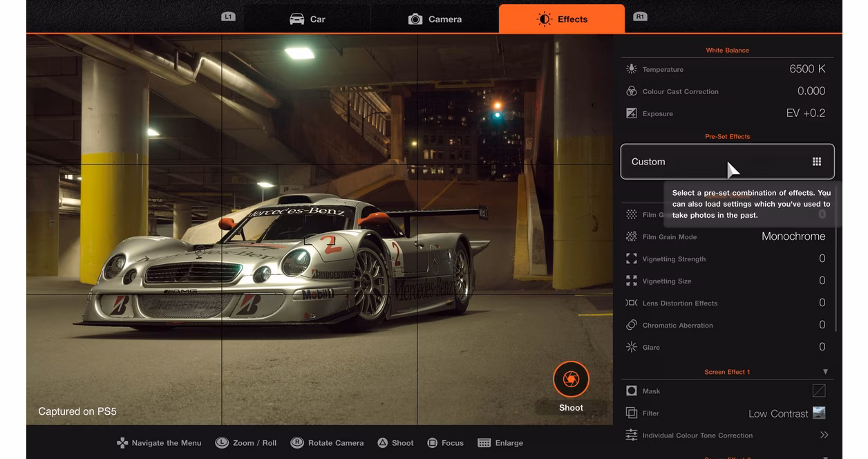Open the Camera tab
This screenshot has width=868, height=459.
435,19
